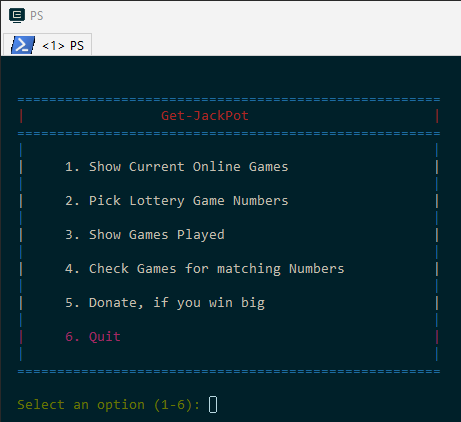The width and height of the screenshot is (461, 422).
Task: Click the cursor box after the prompt
Action: pos(213,405)
